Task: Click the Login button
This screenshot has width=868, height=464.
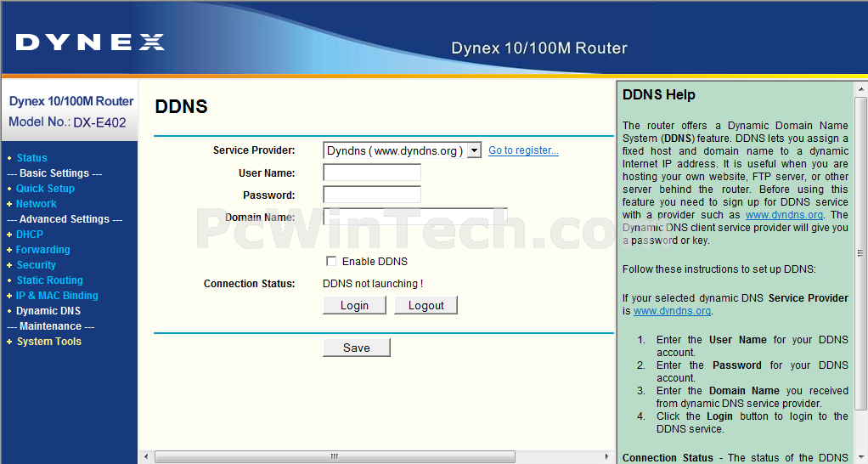Action: pos(354,306)
